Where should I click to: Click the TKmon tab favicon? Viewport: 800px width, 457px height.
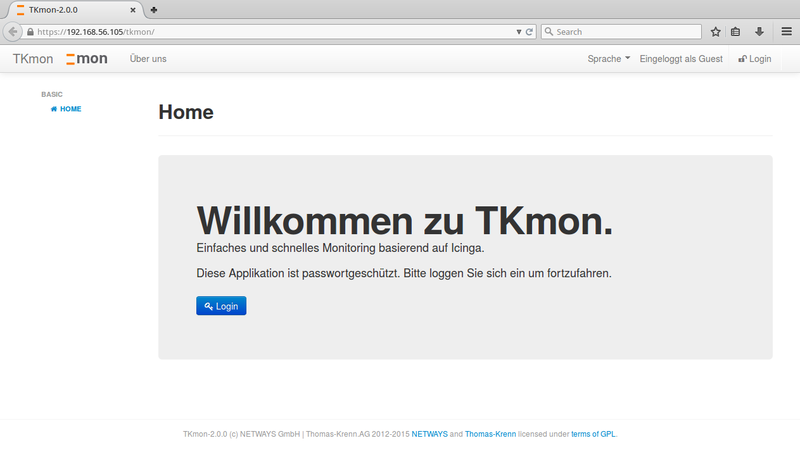tap(20, 10)
